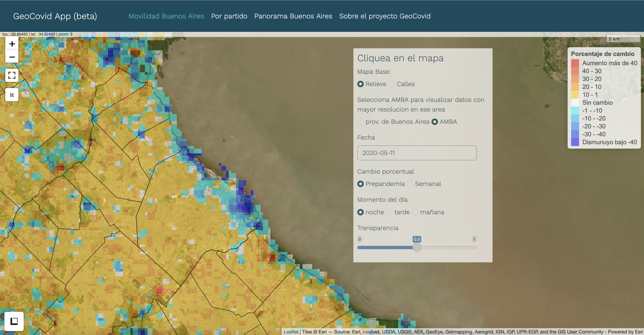Click the dark blue 'Disminuyo bajo -40' legend swatch

(x=575, y=142)
